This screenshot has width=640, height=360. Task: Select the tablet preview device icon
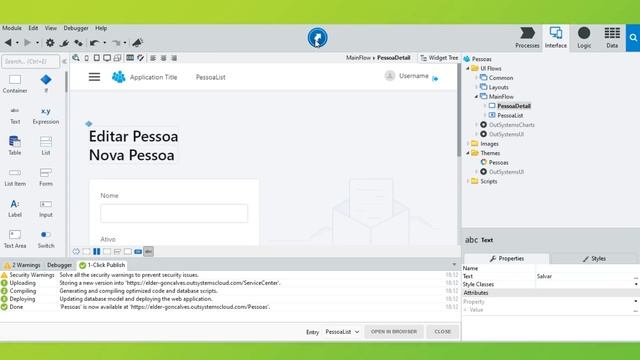pyautogui.click(x=97, y=58)
